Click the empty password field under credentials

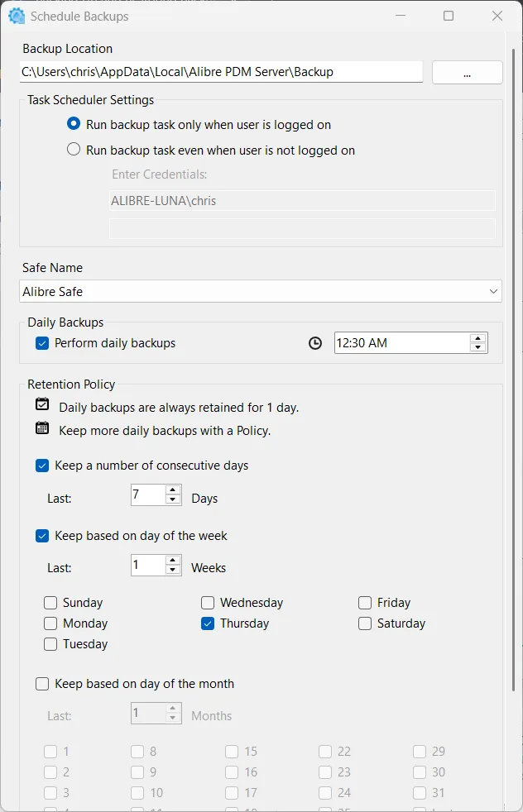point(302,228)
